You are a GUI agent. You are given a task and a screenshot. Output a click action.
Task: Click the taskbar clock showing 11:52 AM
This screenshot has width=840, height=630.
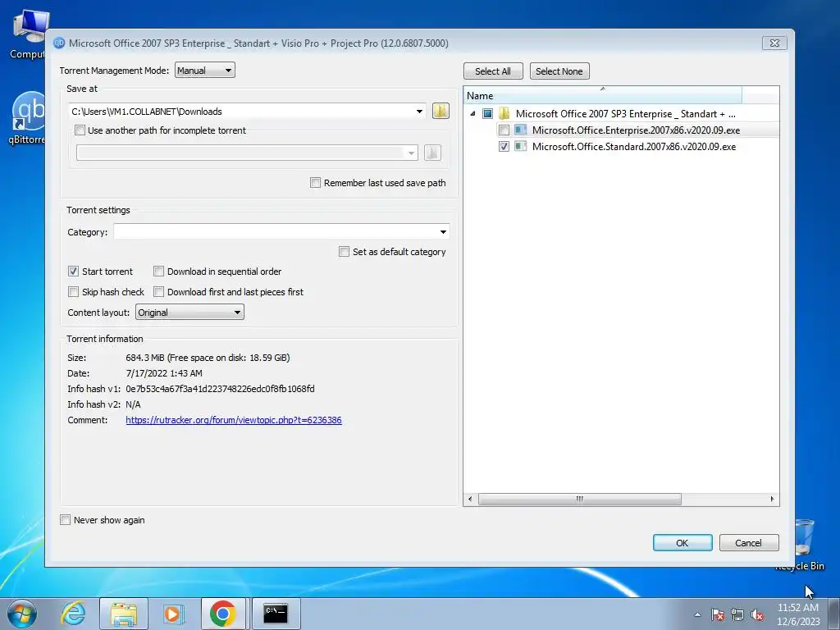pyautogui.click(x=798, y=614)
